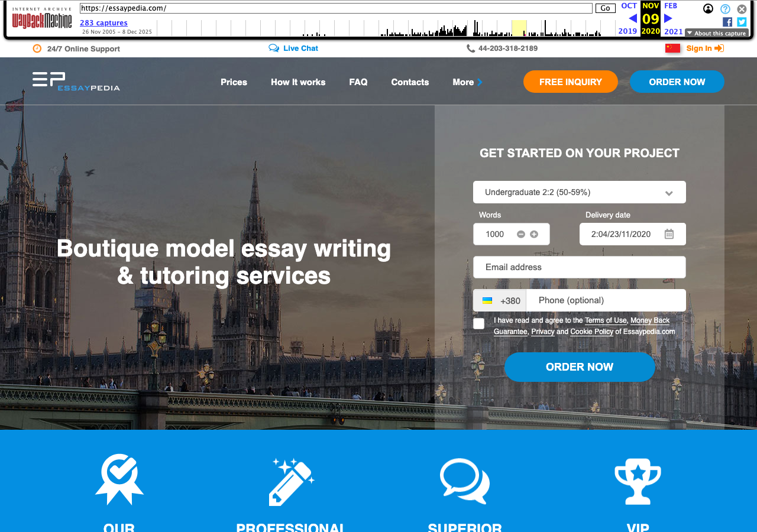Screen dimensions: 757x532
Task: Open the Money Back Guarantee link
Action: (650, 320)
